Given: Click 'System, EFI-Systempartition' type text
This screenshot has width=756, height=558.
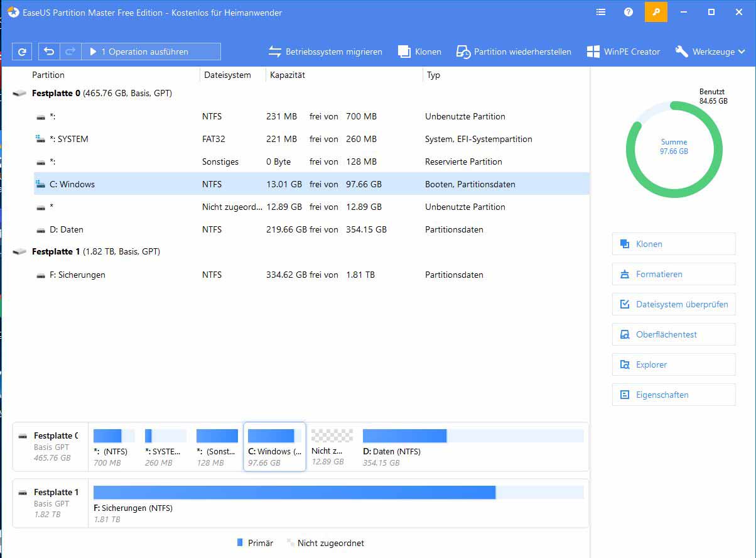Looking at the screenshot, I should [478, 139].
